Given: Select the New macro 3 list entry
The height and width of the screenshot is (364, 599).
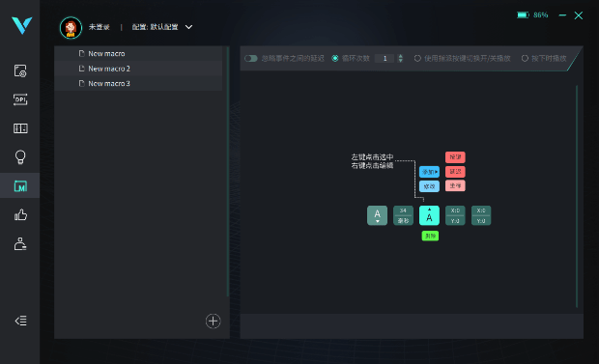Looking at the screenshot, I should [138, 83].
